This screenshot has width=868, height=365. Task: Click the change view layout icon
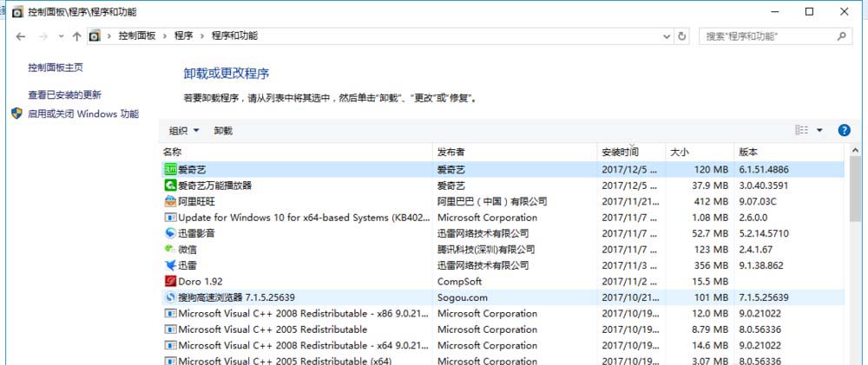pyautogui.click(x=801, y=131)
